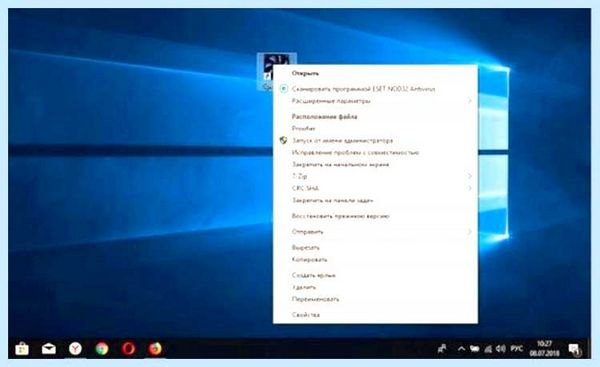
Task: Show hidden tray icons chevron
Action: (x=461, y=349)
